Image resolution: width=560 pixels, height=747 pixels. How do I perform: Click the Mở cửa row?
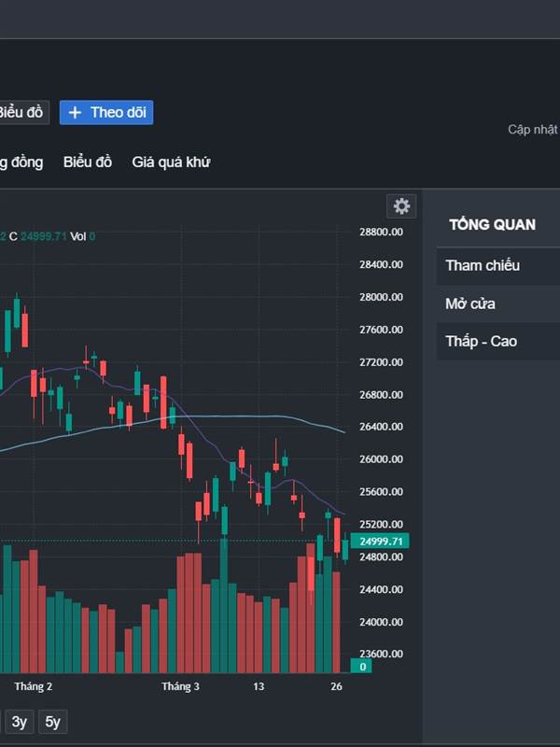pos(497,303)
